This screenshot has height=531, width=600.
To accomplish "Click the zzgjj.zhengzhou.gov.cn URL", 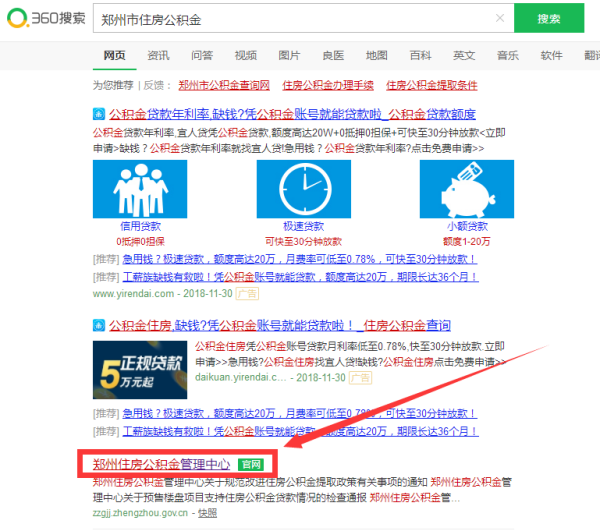I will click(x=140, y=513).
